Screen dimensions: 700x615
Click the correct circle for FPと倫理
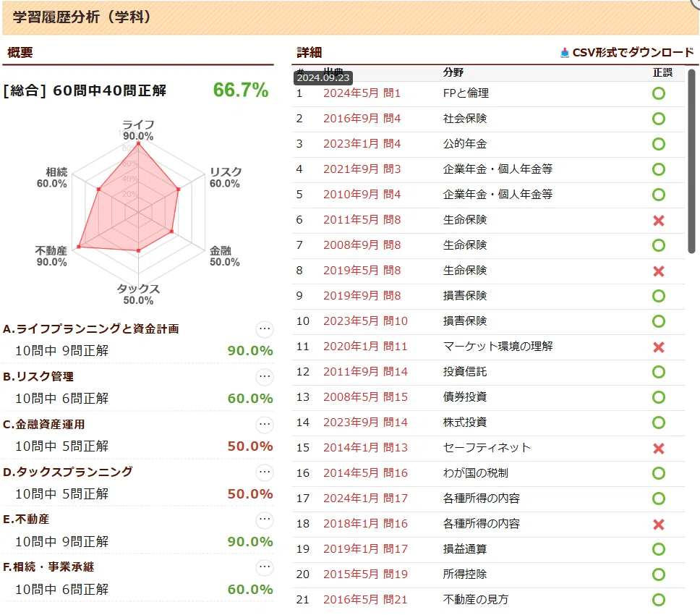(x=659, y=93)
